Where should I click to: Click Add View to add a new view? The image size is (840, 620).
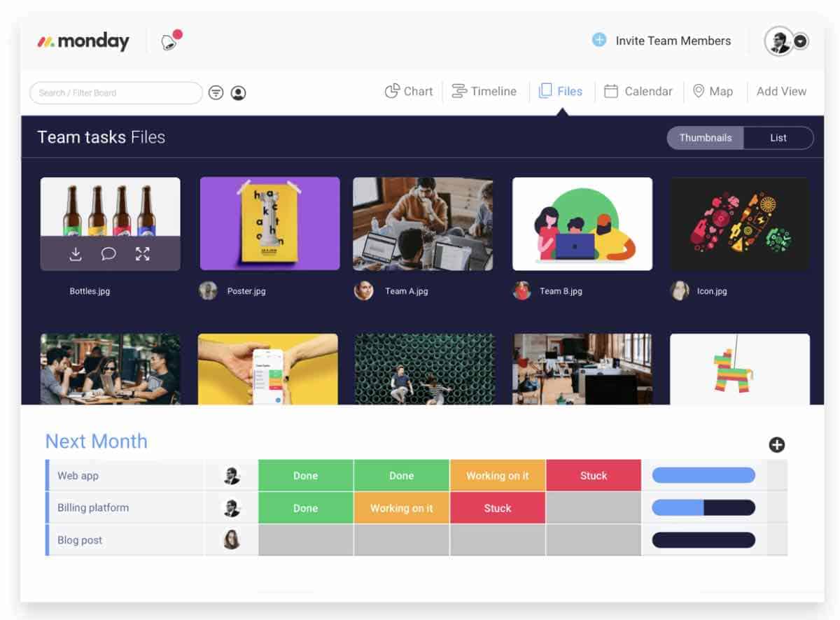pos(781,91)
